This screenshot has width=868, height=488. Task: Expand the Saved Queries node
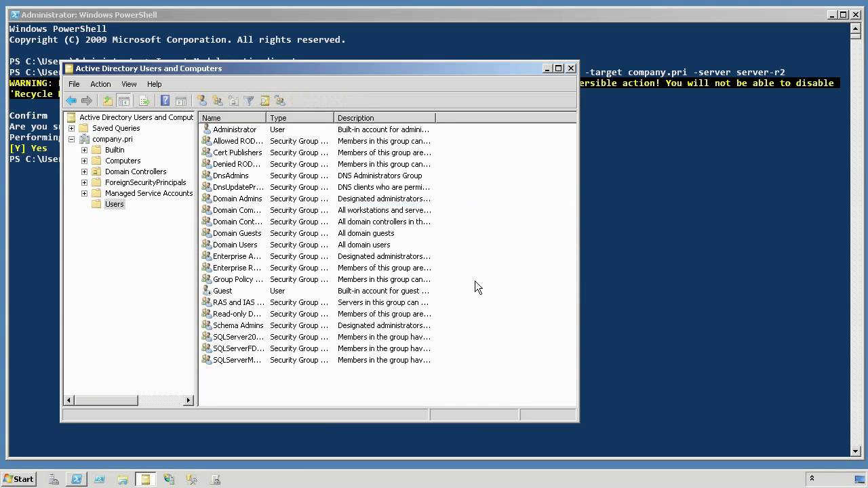[x=71, y=128]
